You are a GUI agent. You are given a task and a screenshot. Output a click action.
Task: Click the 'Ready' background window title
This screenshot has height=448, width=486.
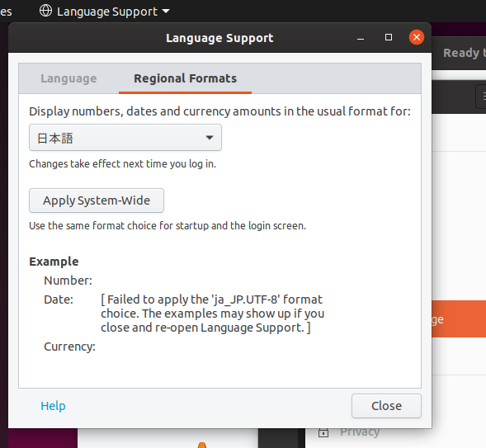pos(465,53)
